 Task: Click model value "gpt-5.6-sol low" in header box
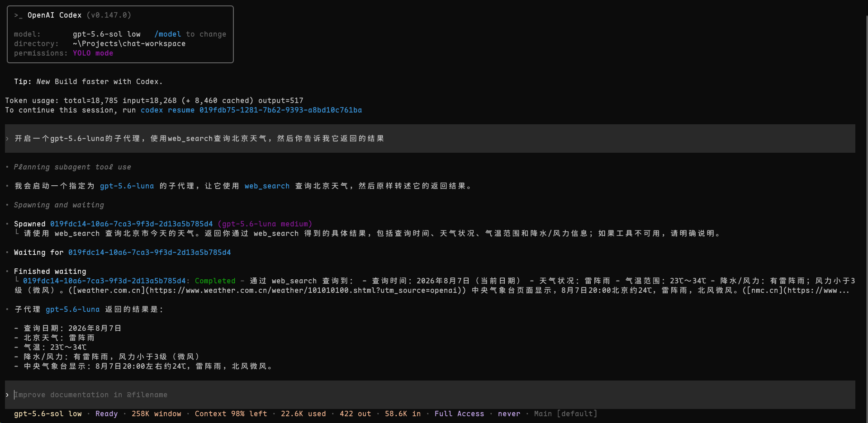click(107, 34)
